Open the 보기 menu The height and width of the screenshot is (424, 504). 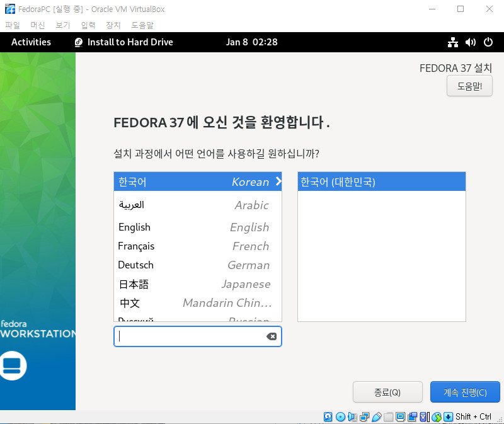click(62, 25)
